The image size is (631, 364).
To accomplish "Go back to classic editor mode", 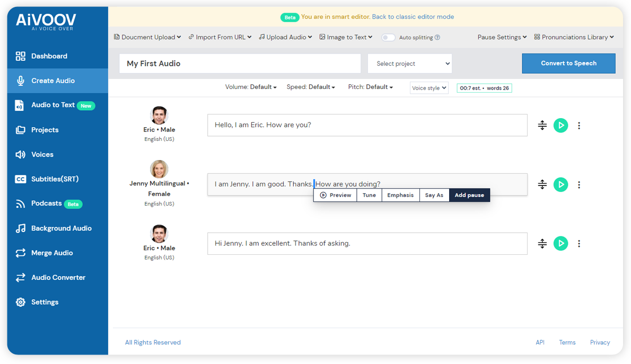I will click(x=413, y=17).
